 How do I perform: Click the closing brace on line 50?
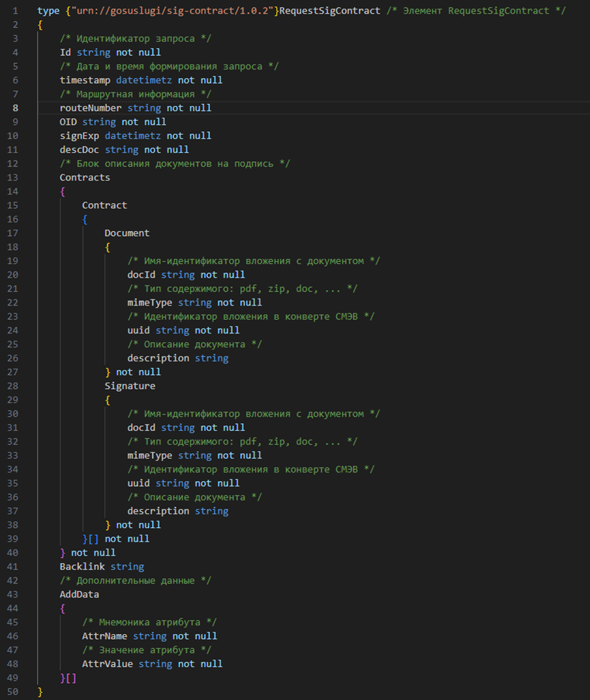click(40, 692)
